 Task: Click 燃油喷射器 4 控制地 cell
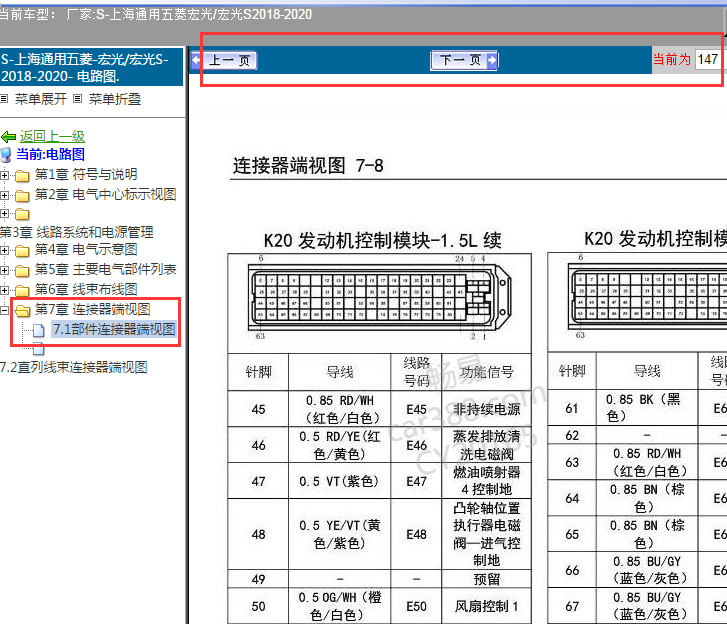(x=486, y=481)
